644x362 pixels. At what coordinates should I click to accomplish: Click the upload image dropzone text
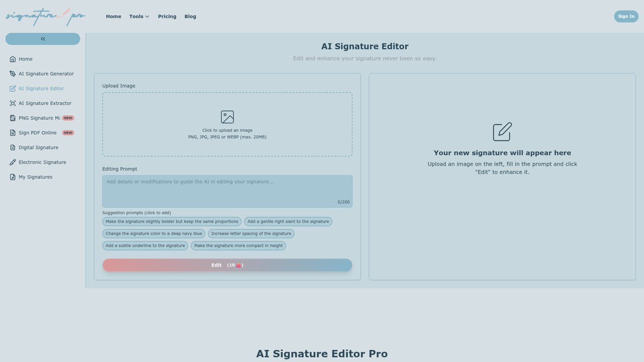coord(227,134)
